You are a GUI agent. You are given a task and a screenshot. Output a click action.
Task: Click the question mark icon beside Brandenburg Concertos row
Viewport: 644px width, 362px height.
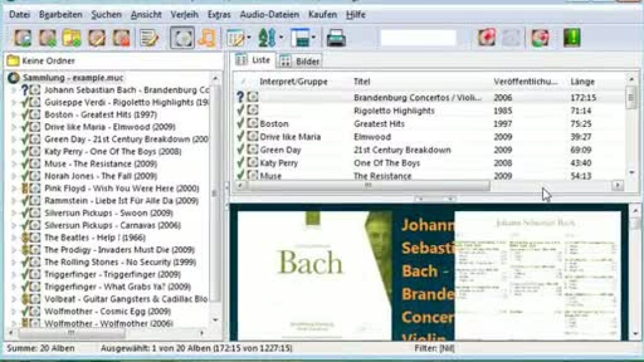[x=240, y=97]
